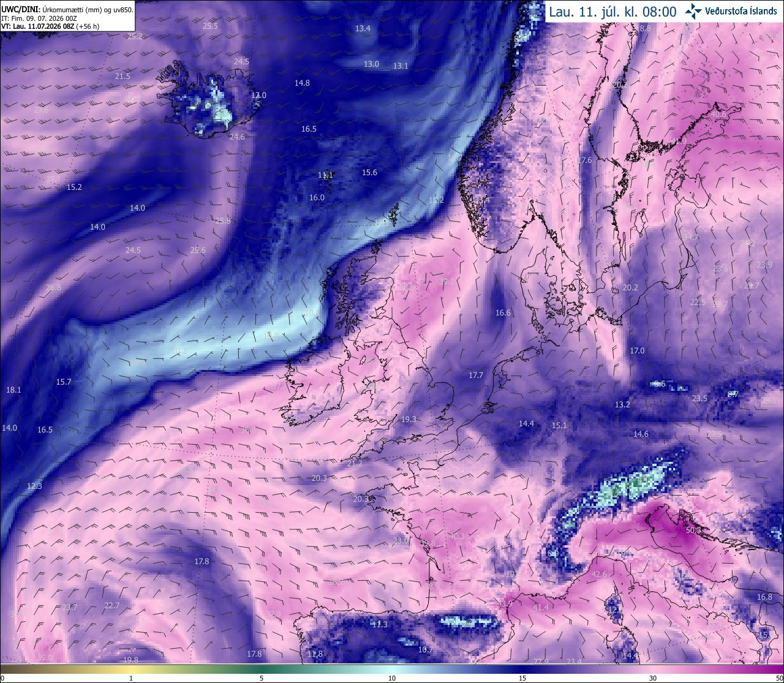Image resolution: width=784 pixels, height=683 pixels.
Task: Select the 24.6 value south of Iceland
Action: coord(237,137)
